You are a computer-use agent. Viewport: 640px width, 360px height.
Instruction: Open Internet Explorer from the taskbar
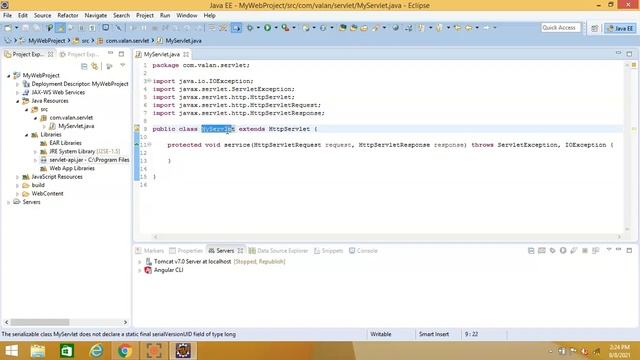click(96, 351)
